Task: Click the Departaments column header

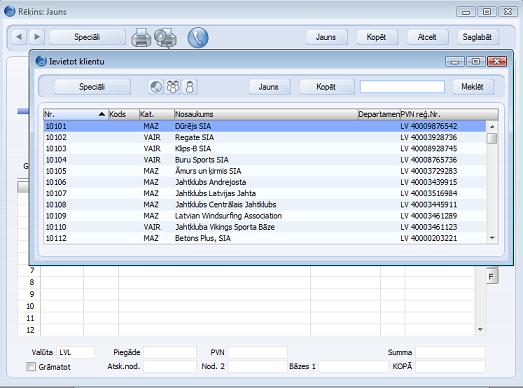Action: coord(379,114)
